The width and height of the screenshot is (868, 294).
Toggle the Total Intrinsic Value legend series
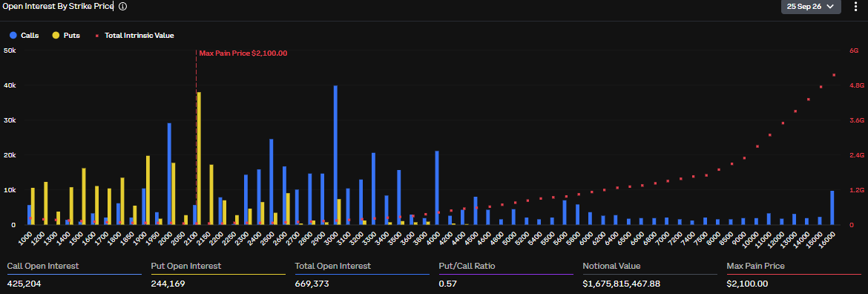[134, 36]
